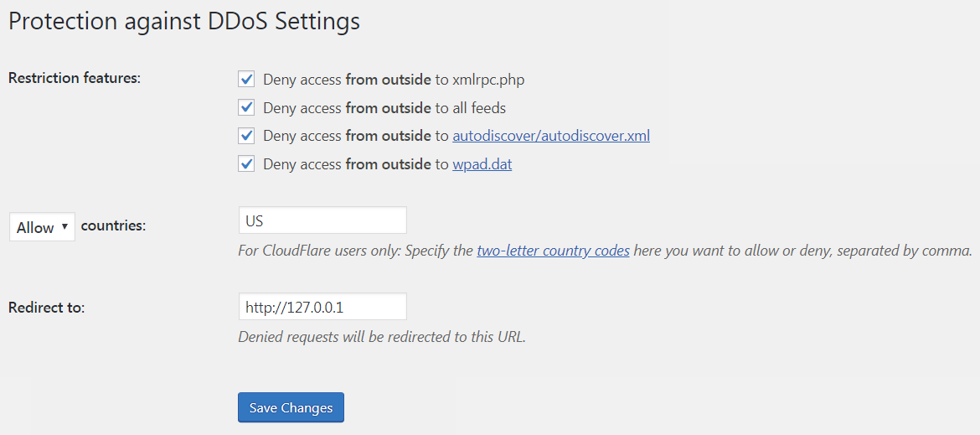Click the Save Changes button
Image resolution: width=980 pixels, height=435 pixels.
(291, 407)
